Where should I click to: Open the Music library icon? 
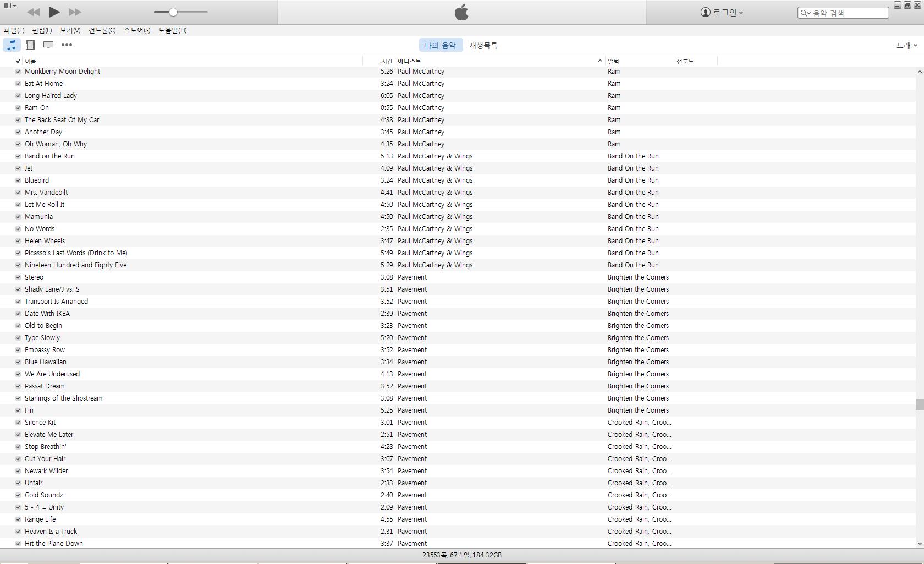(x=12, y=45)
